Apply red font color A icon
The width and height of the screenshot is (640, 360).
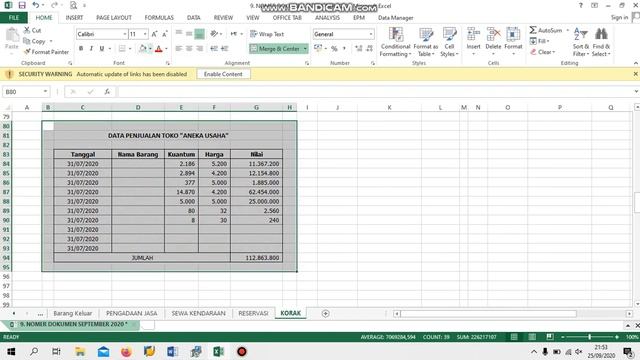[159, 49]
